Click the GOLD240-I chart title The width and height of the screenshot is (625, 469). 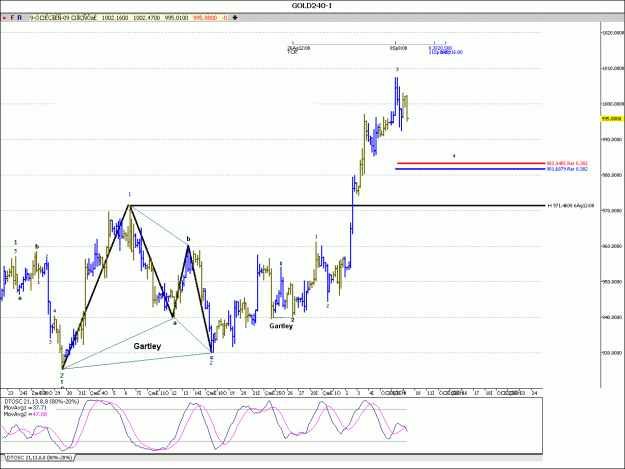[312, 6]
